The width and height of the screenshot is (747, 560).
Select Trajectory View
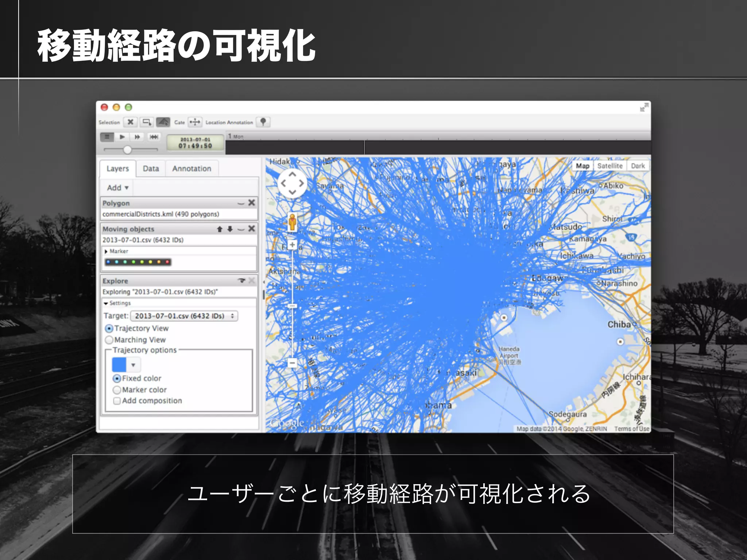pyautogui.click(x=109, y=328)
